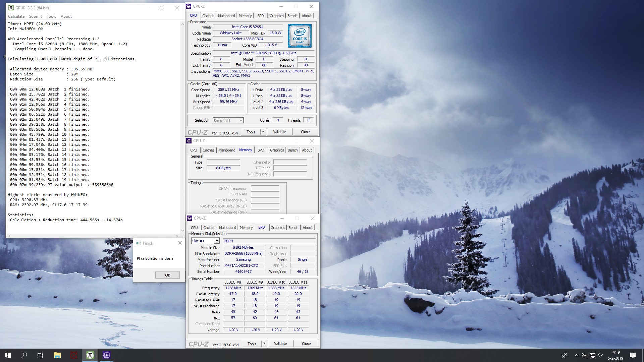This screenshot has height=362, width=644.
Task: Open the Tools menu in GPUPI
Action: pyautogui.click(x=51, y=16)
